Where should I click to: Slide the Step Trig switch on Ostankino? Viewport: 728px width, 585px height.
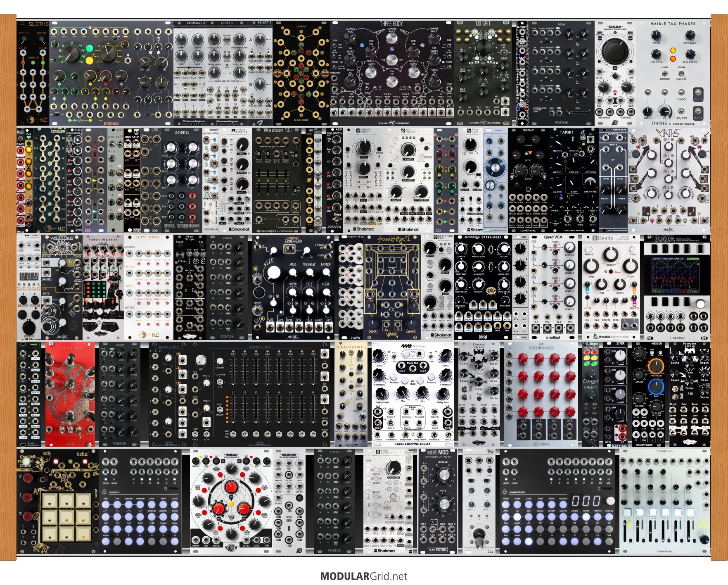(x=289, y=529)
